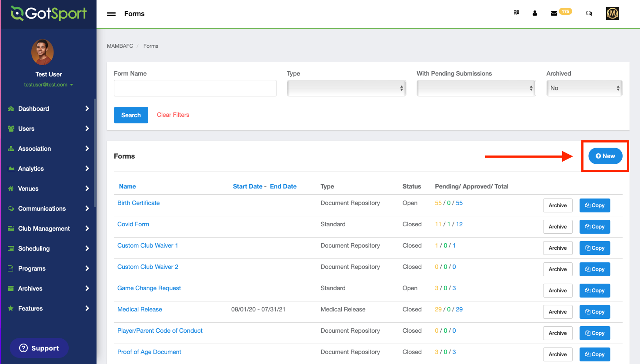640x364 pixels.
Task: Open the Proof of Age Document form
Action: pos(149,352)
